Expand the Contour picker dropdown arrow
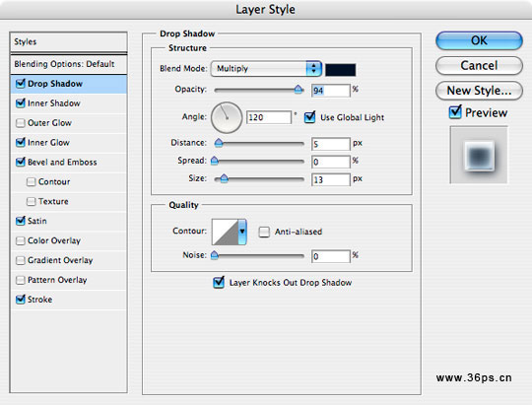Image resolution: width=532 pixels, height=405 pixels. 242,232
